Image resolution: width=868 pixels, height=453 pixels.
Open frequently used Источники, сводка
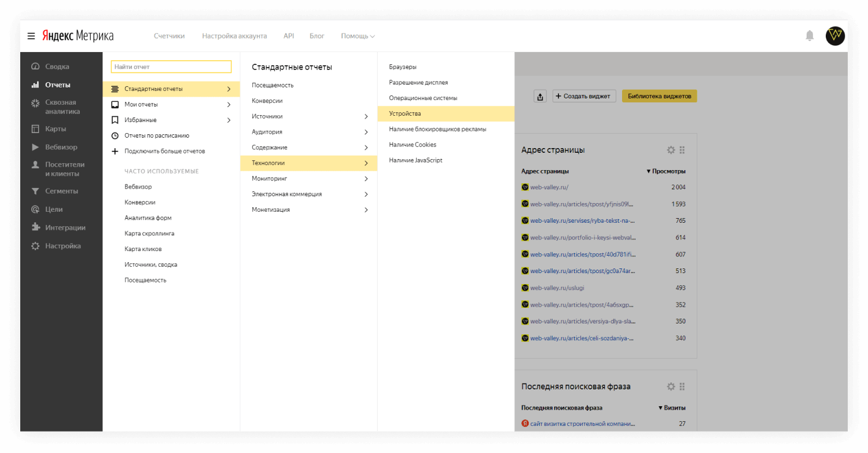[x=151, y=265]
